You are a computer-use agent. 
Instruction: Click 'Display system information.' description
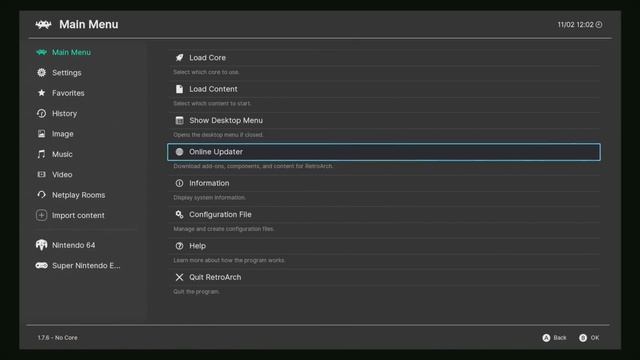pyautogui.click(x=209, y=198)
